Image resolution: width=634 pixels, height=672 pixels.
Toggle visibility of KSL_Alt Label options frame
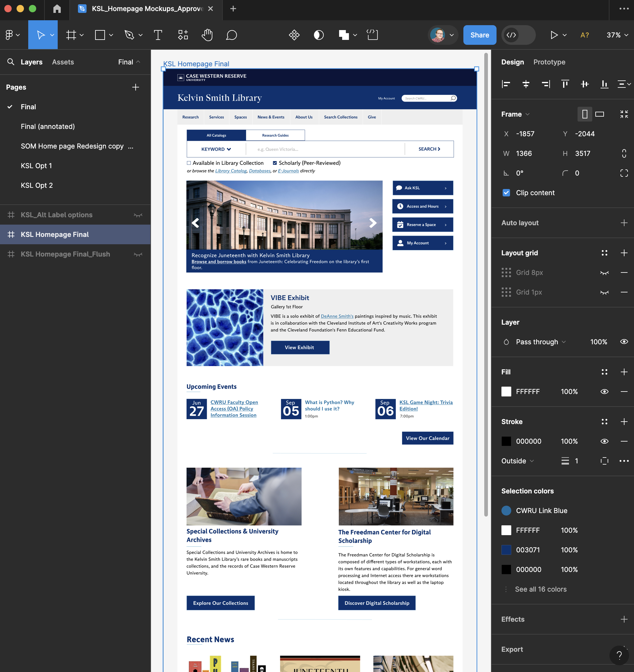click(x=138, y=215)
